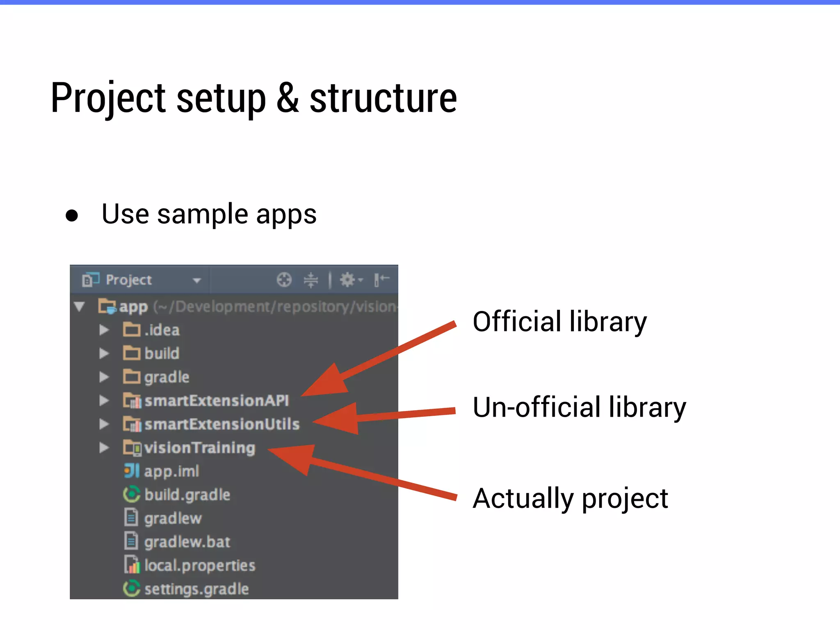Click the build.gradle file icon
This screenshot has width=840, height=630.
coord(132,494)
